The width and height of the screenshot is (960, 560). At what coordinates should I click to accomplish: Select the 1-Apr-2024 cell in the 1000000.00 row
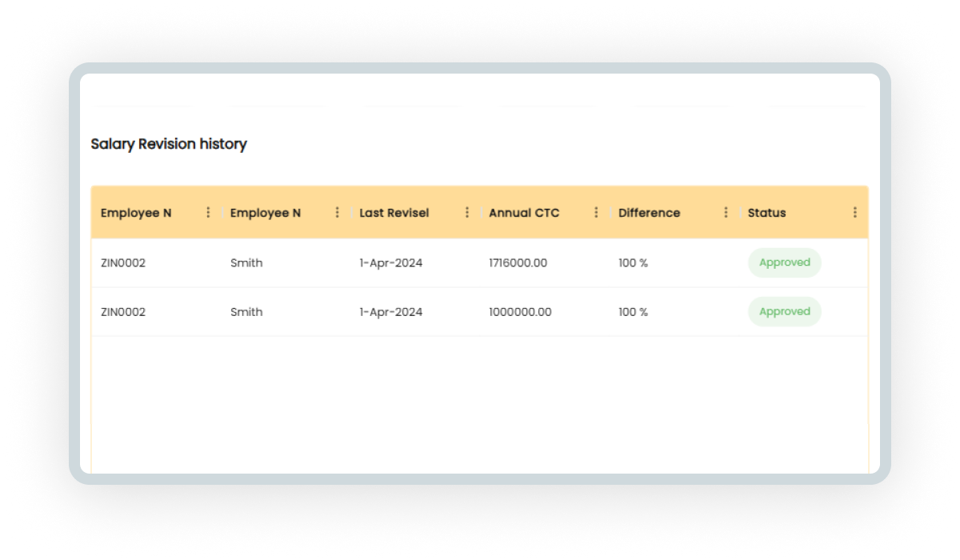pyautogui.click(x=390, y=313)
